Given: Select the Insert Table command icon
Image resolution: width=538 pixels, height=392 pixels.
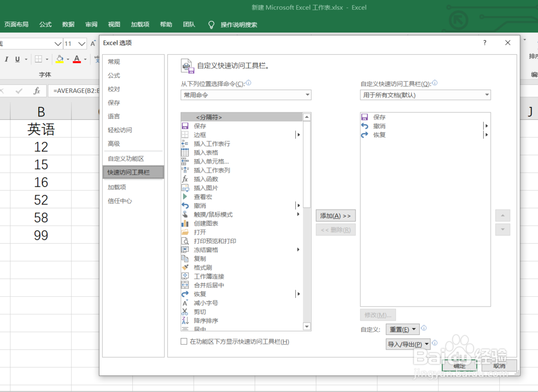Looking at the screenshot, I should pos(185,153).
